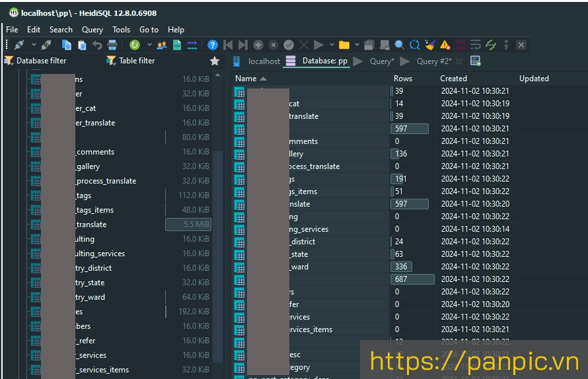The image size is (588, 379).
Task: Click the blue Help question mark icon
Action: pyautogui.click(x=213, y=45)
